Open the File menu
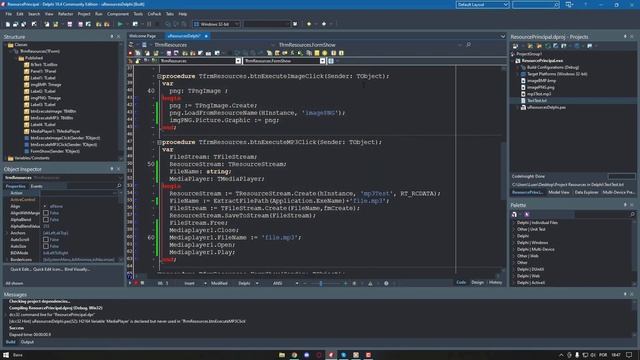640x360 pixels. click(x=9, y=14)
